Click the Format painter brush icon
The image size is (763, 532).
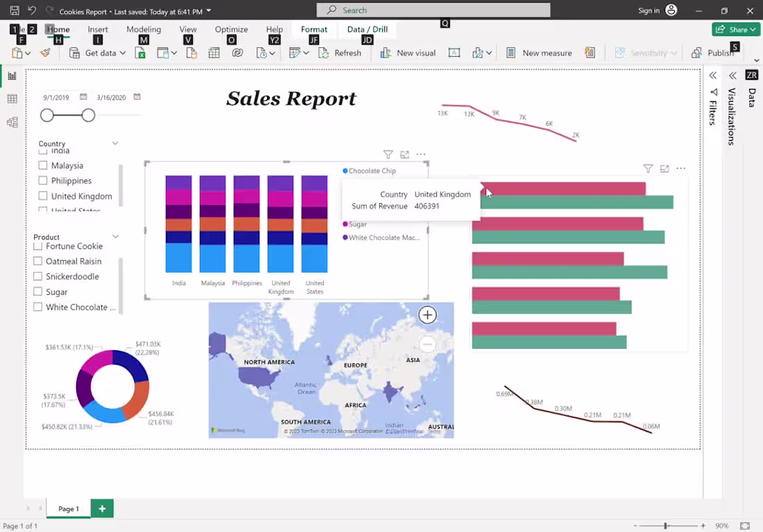pos(45,53)
